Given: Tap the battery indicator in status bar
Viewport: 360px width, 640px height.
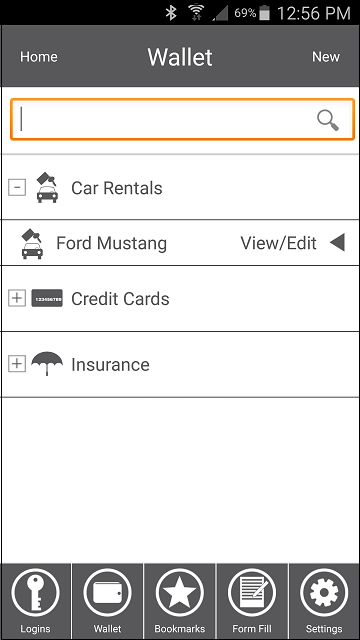Looking at the screenshot, I should [x=265, y=13].
